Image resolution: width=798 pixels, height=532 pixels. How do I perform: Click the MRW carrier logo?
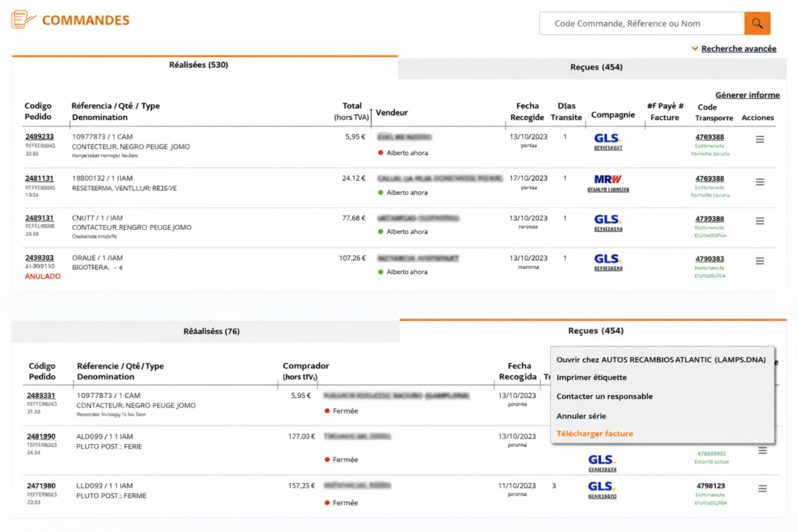[x=608, y=180]
